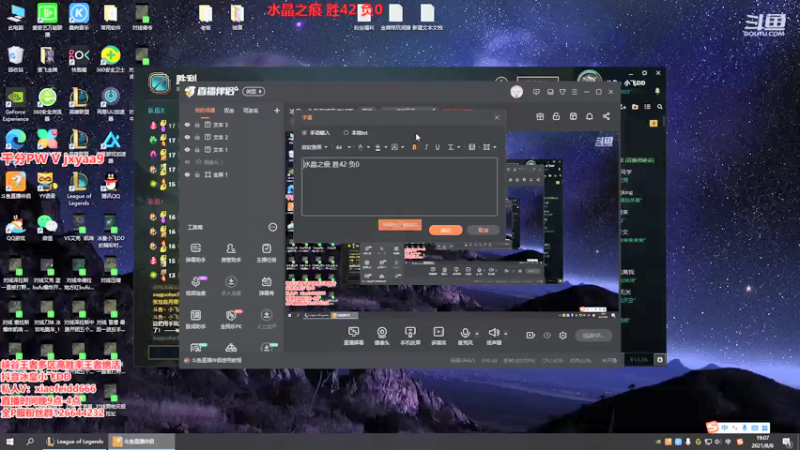Click the record video icon near start button

[x=531, y=336]
